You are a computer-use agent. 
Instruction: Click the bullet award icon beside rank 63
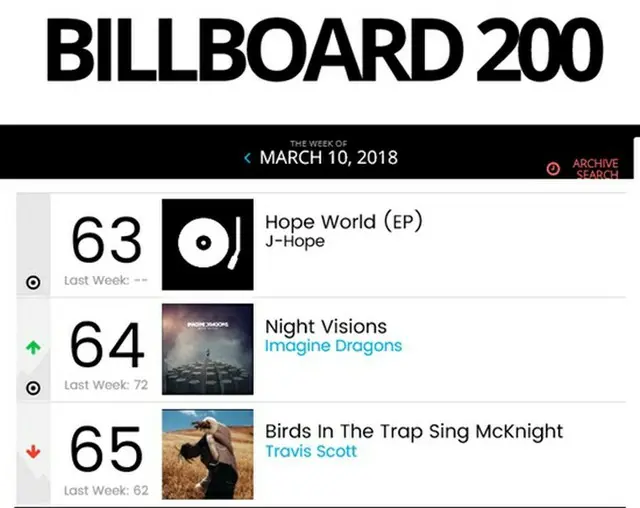point(33,282)
